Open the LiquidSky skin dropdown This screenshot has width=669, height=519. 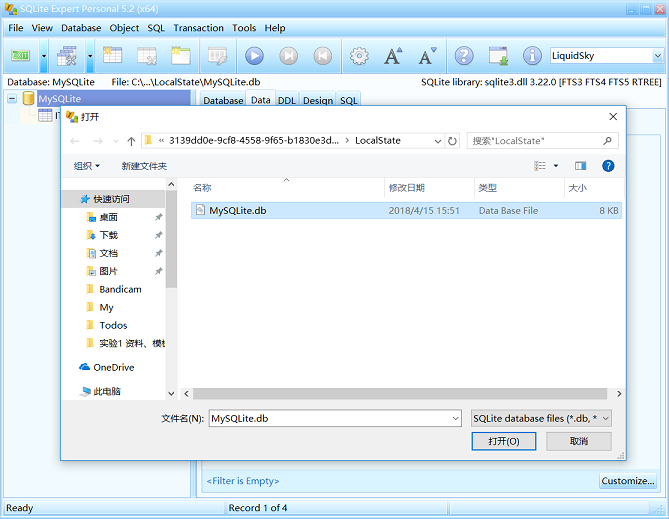click(x=657, y=55)
